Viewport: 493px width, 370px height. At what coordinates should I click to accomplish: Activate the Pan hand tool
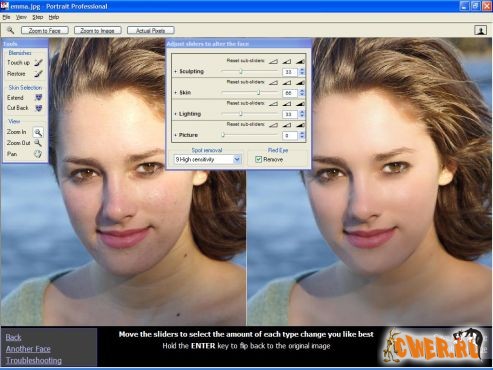(x=38, y=154)
